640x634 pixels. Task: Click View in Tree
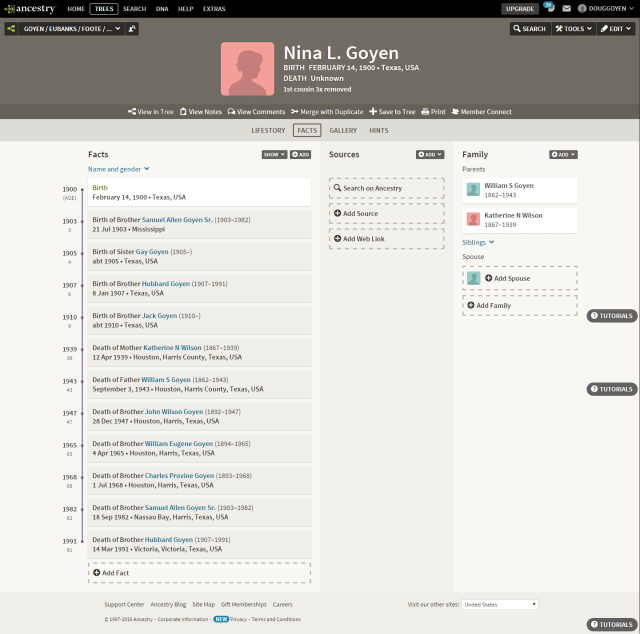coord(151,111)
